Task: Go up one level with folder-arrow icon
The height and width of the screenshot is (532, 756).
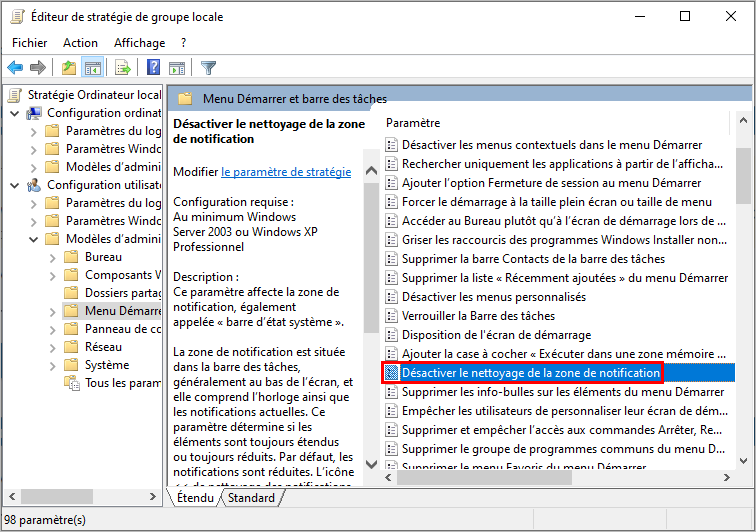Action: tap(69, 68)
